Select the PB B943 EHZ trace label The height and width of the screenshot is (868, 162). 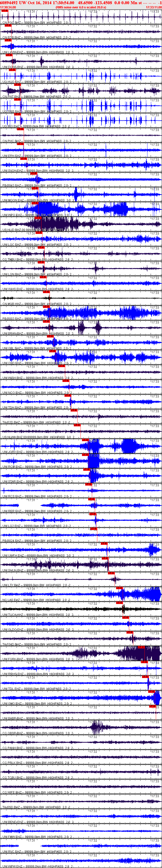tap(37, 186)
